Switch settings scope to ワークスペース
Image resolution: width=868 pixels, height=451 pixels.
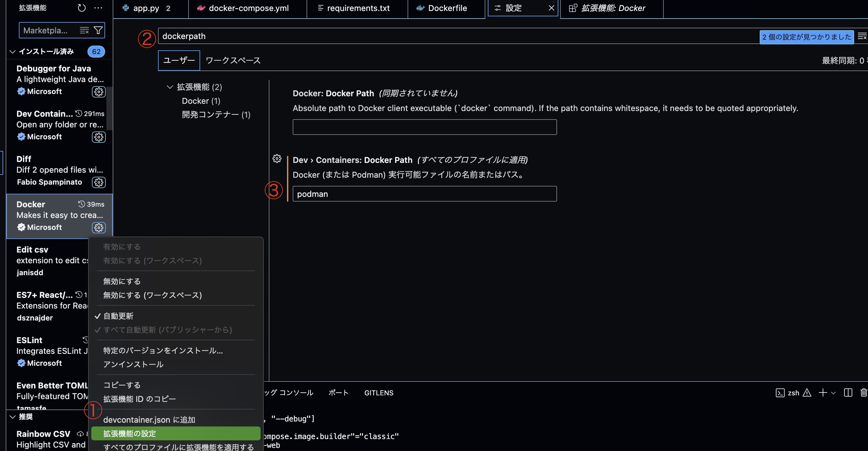pos(233,60)
